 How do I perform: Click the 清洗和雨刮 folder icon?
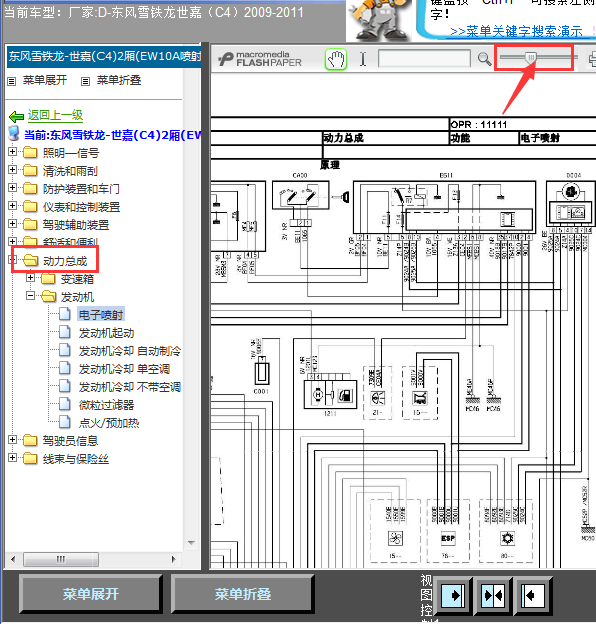(x=30, y=171)
